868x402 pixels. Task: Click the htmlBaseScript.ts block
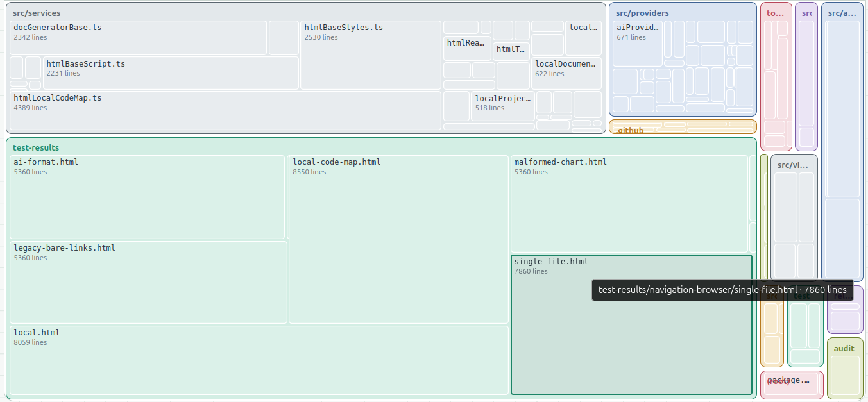(x=171, y=73)
